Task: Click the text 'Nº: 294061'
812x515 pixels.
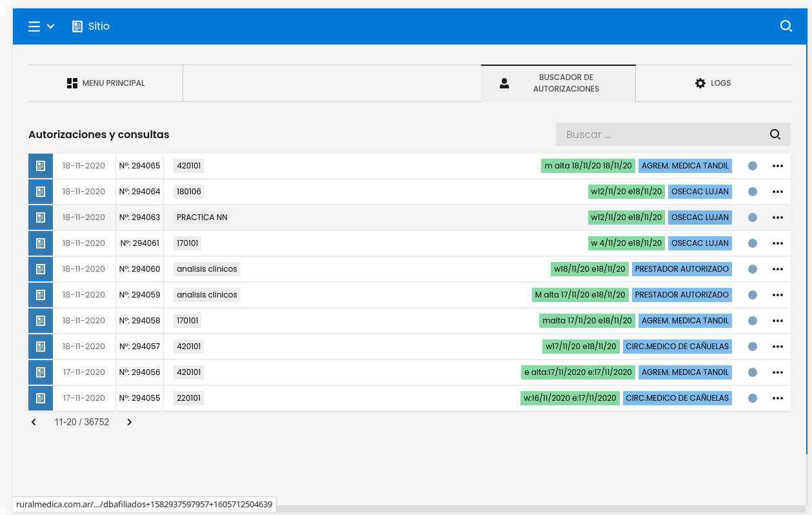Action: (x=140, y=243)
